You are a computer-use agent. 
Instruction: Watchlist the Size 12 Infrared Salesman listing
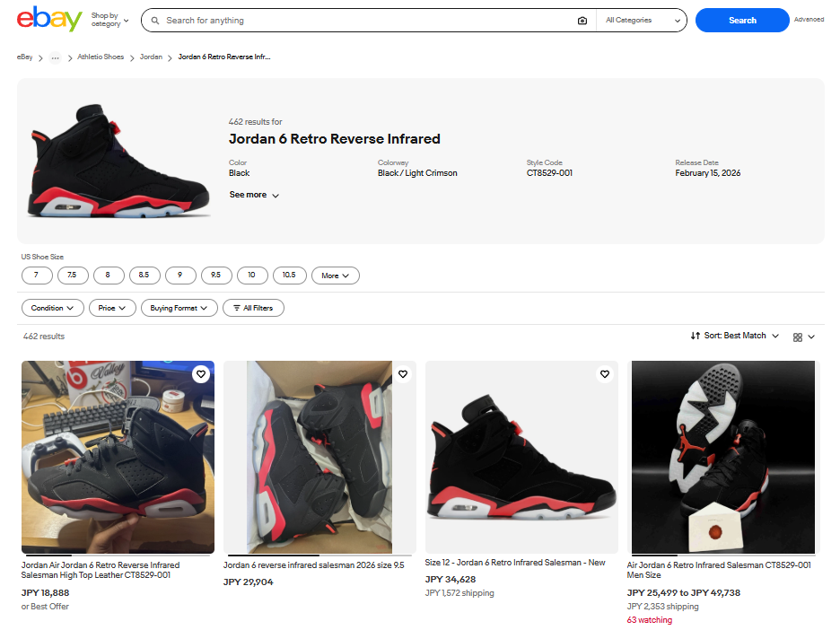(x=605, y=374)
